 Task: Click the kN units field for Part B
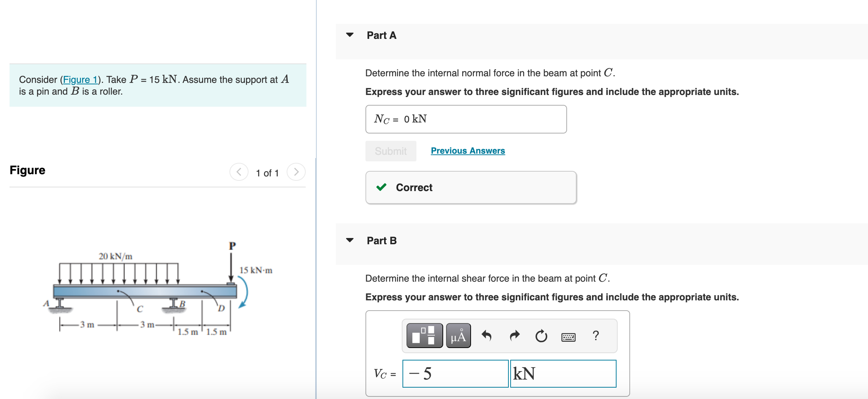point(563,373)
